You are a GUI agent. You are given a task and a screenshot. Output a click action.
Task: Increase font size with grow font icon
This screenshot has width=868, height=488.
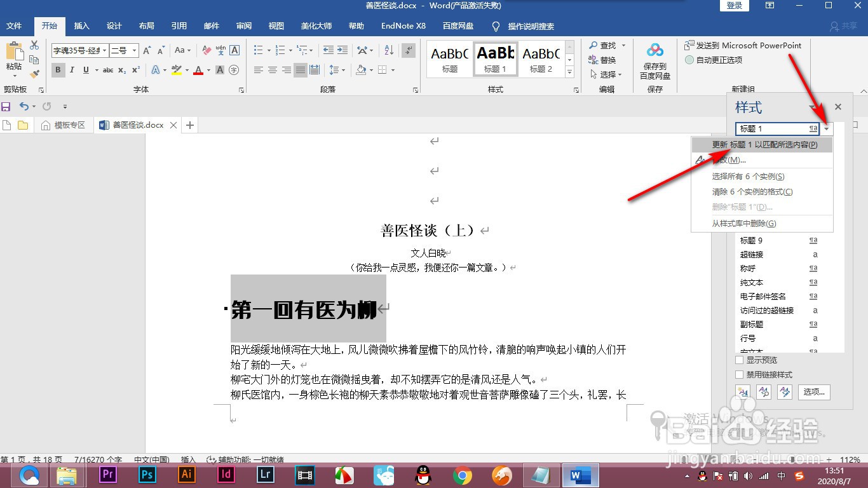tap(147, 50)
